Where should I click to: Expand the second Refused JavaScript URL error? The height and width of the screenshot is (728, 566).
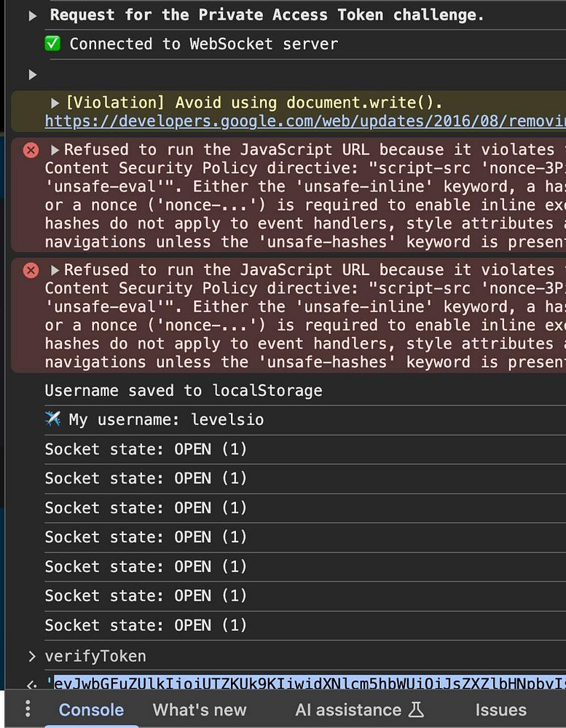[55, 270]
